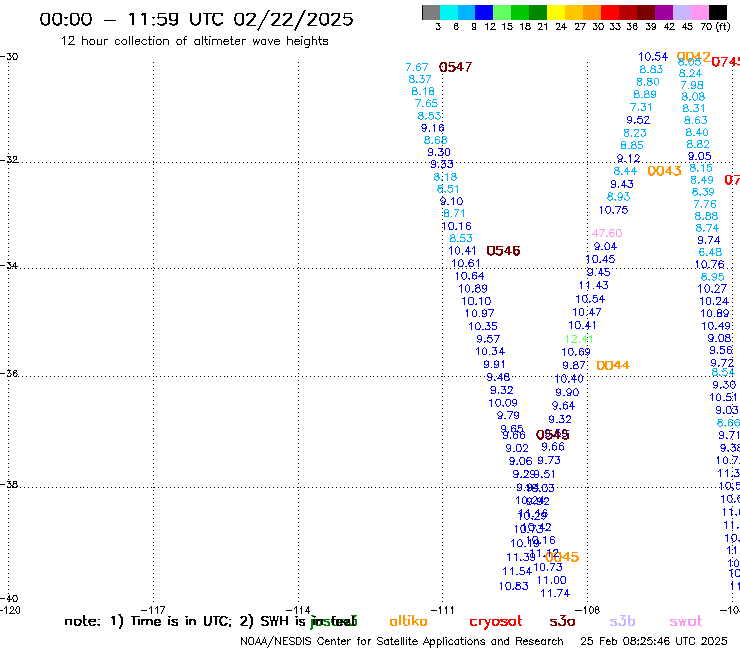Click the 10.75 wave height value
The width and height of the screenshot is (740, 650).
614,210
